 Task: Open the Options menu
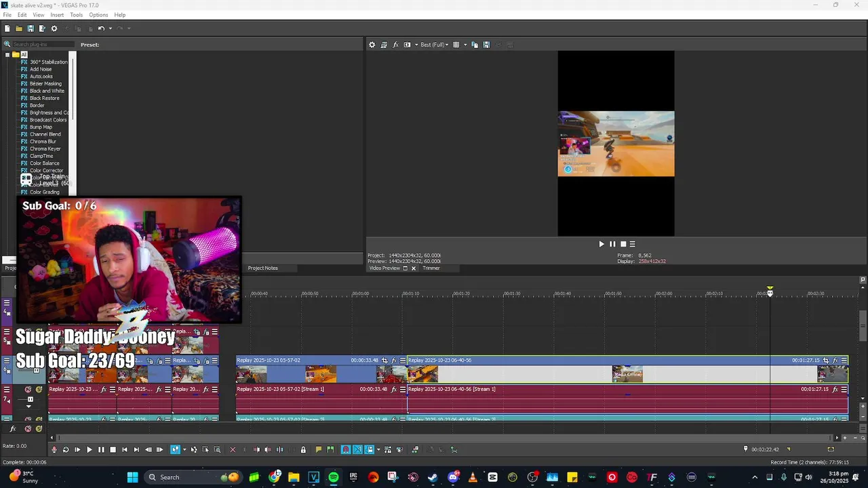click(98, 15)
